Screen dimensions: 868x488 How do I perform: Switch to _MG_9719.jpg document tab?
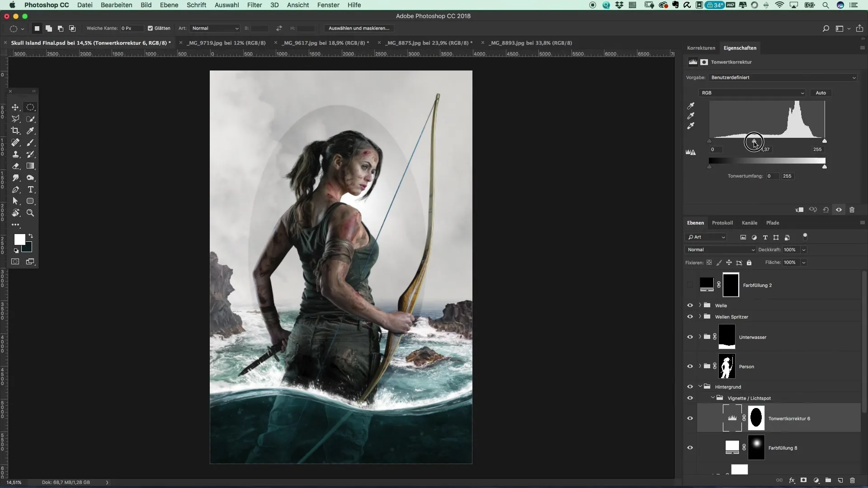click(x=226, y=43)
